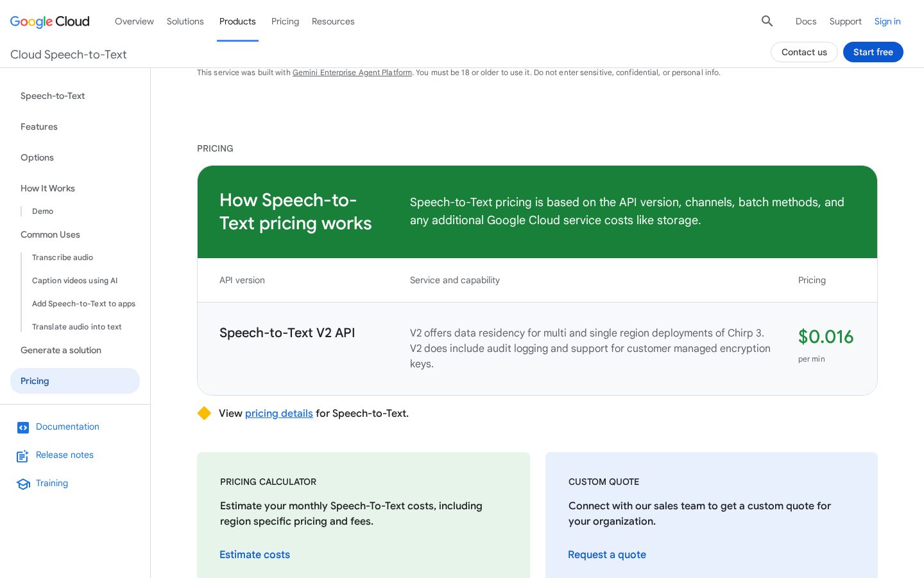
Task: Click the Release notes icon
Action: [x=23, y=456]
